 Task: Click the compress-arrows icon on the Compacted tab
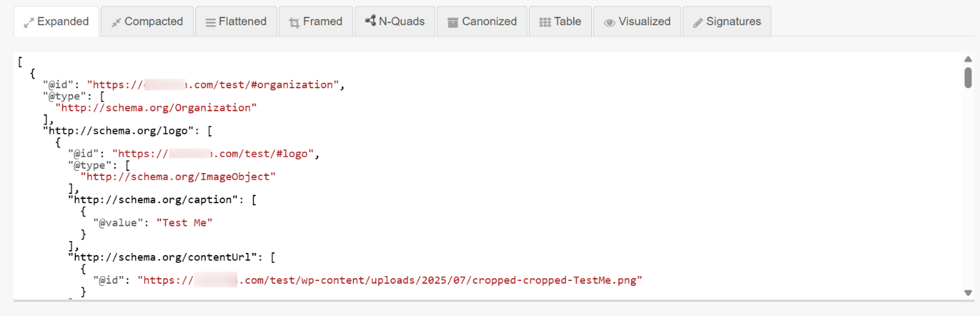tap(116, 22)
